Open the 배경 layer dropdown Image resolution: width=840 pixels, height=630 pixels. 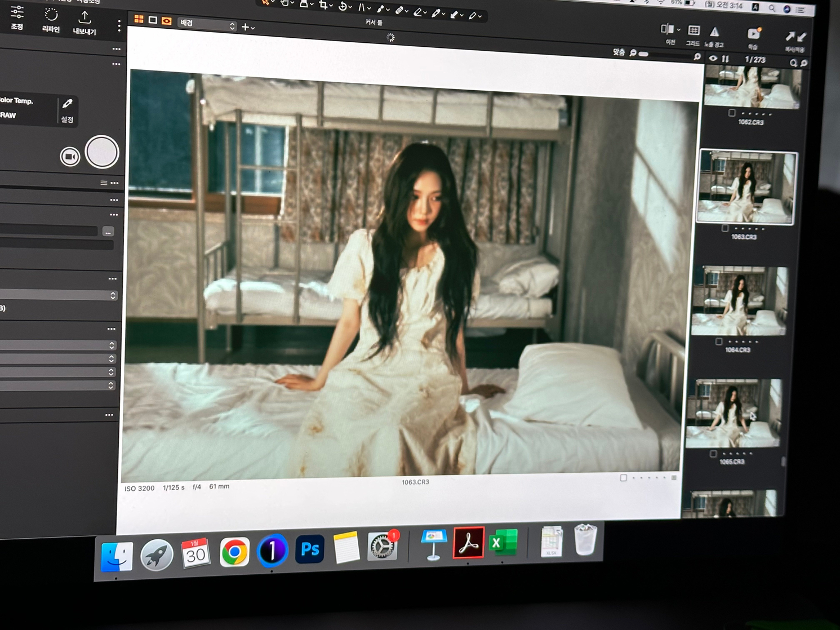[x=207, y=24]
